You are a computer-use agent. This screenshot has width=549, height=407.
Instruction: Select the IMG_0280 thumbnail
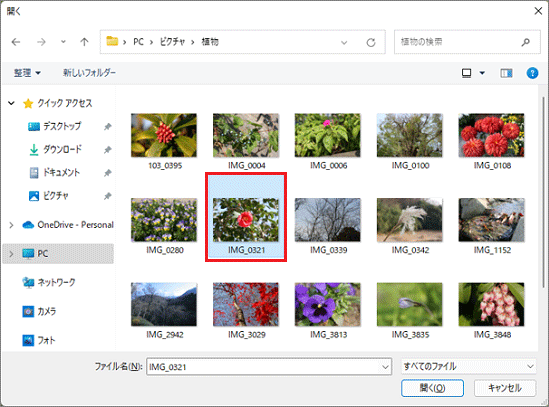click(164, 220)
